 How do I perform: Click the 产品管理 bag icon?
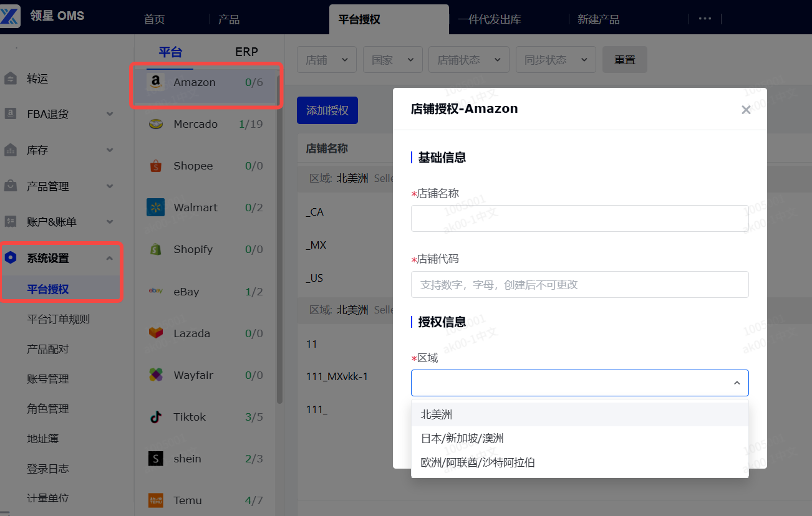[11, 186]
